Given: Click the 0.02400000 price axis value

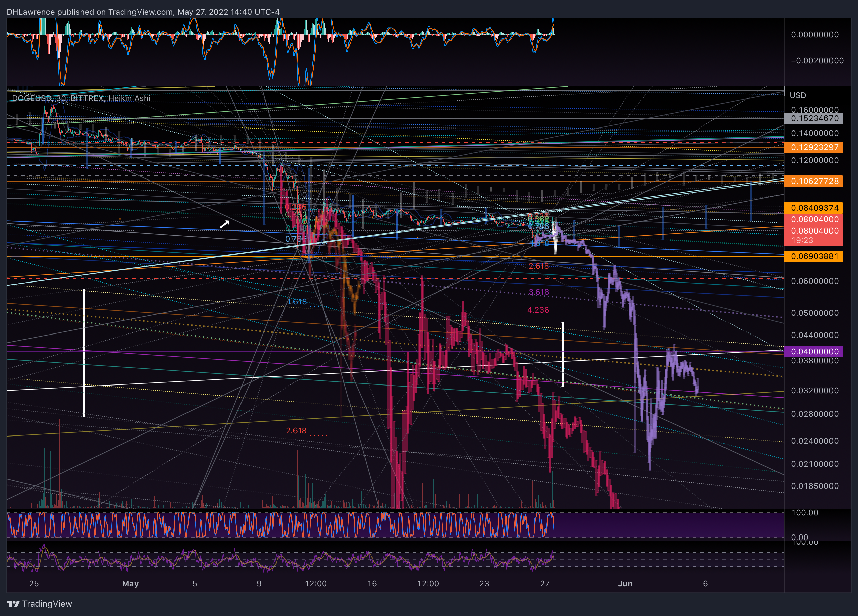Looking at the screenshot, I should 815,441.
